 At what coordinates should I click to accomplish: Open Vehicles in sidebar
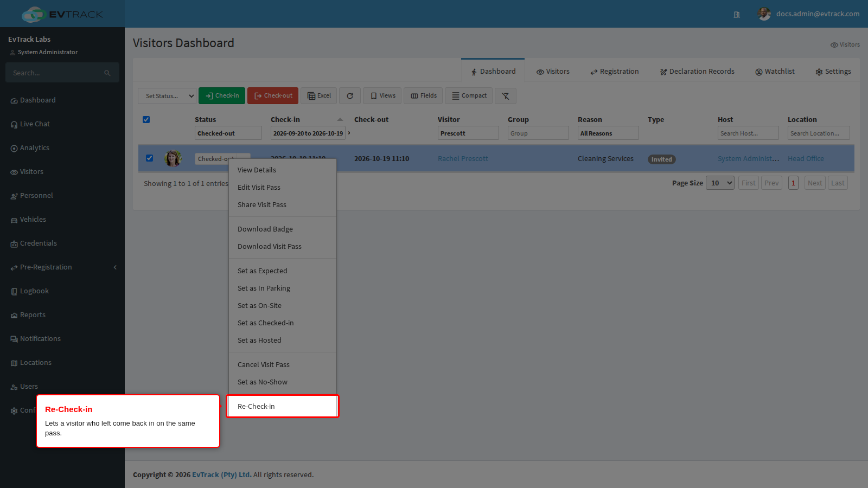33,220
